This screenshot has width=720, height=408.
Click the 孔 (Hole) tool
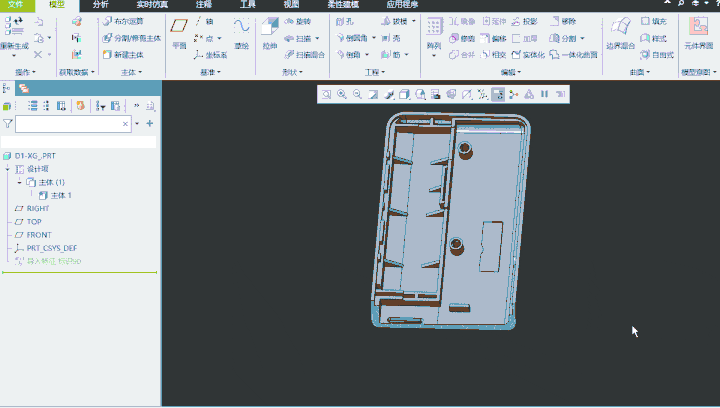pos(345,21)
